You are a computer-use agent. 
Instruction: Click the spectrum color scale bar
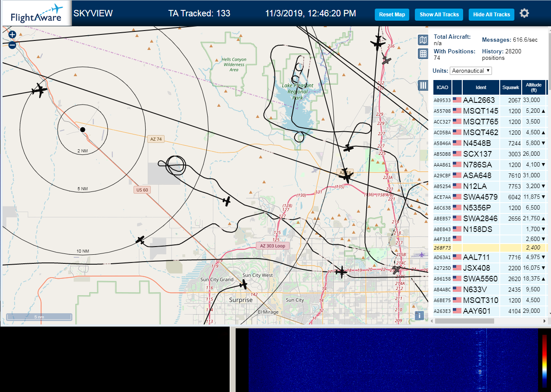(x=545, y=361)
